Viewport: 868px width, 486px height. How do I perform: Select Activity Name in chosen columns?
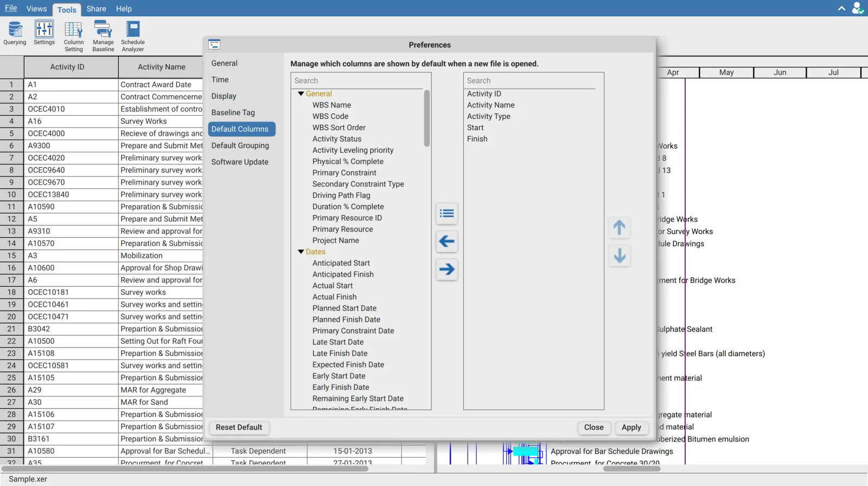pos(491,105)
